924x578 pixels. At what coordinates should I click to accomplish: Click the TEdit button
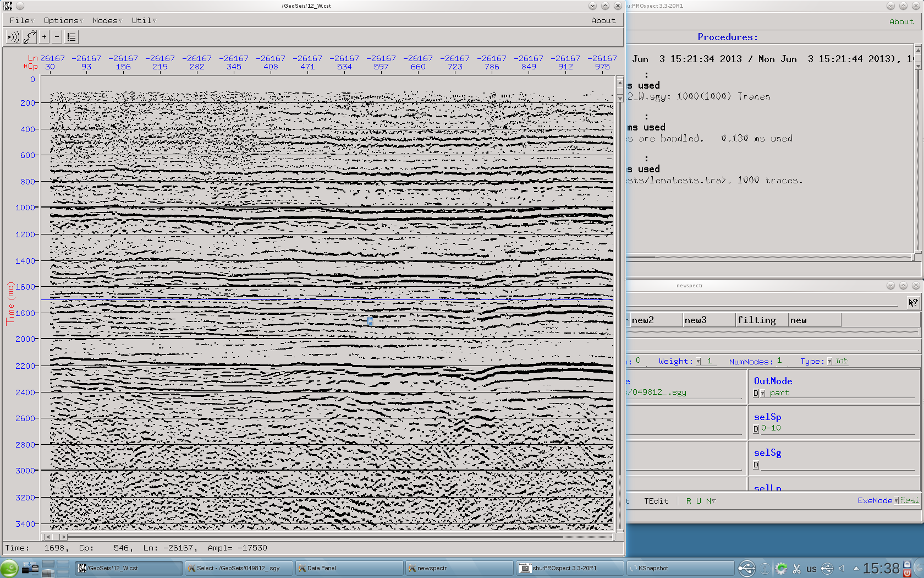coord(656,501)
